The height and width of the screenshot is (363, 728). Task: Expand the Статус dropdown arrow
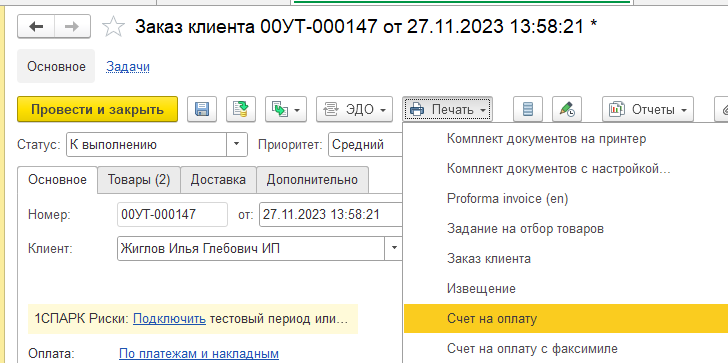coord(237,144)
